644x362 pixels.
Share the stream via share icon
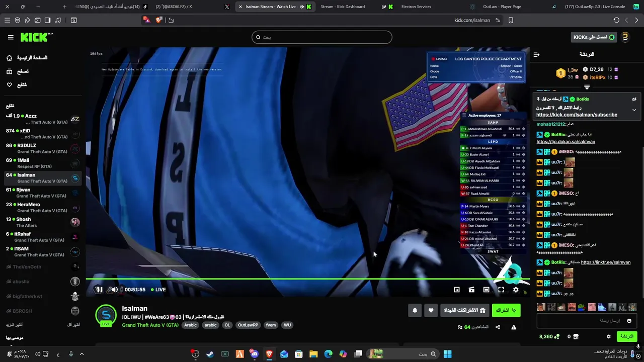pyautogui.click(x=498, y=327)
